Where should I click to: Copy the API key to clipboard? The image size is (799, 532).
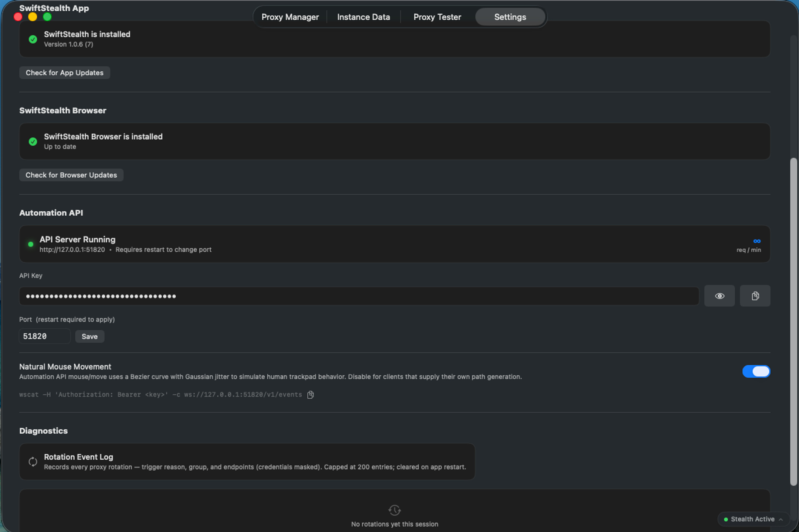[755, 296]
